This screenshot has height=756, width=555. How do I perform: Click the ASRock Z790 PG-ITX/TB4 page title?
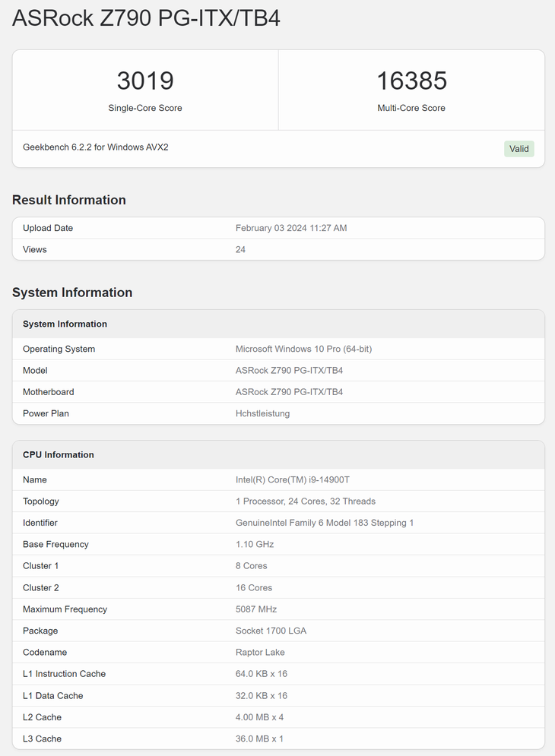[x=146, y=18]
